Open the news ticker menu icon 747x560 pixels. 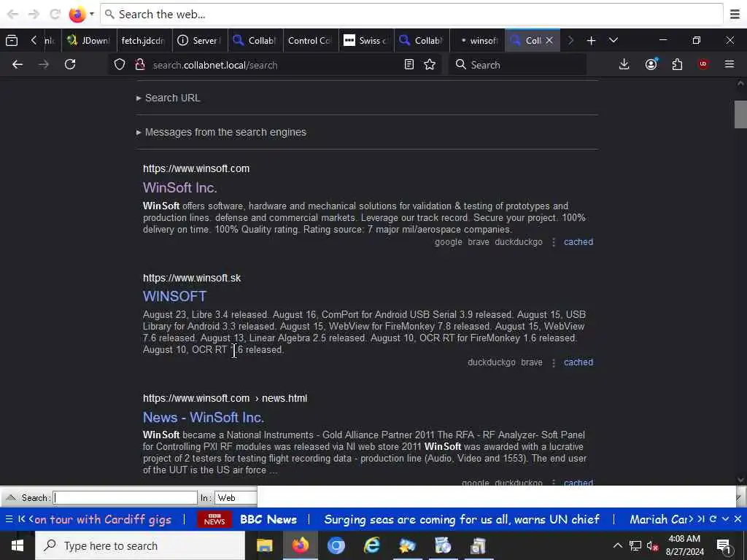point(9,519)
